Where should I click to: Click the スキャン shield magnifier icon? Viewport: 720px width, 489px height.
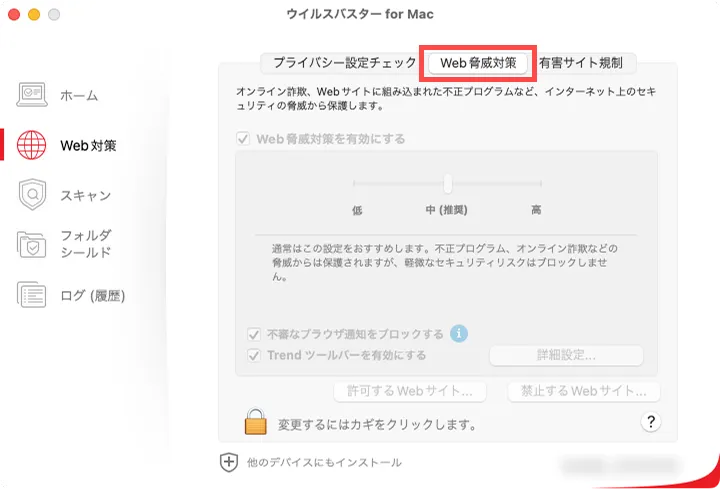click(x=32, y=195)
